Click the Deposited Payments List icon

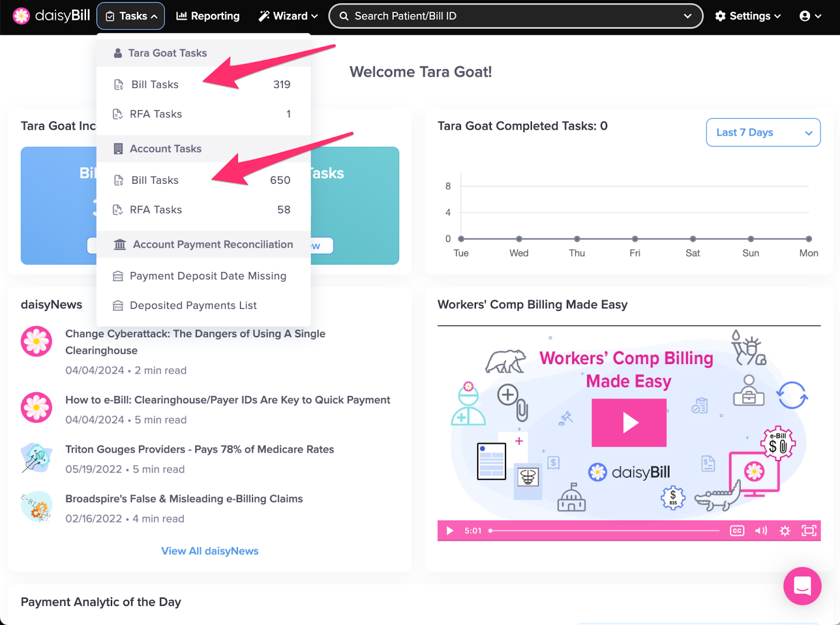[x=118, y=306]
